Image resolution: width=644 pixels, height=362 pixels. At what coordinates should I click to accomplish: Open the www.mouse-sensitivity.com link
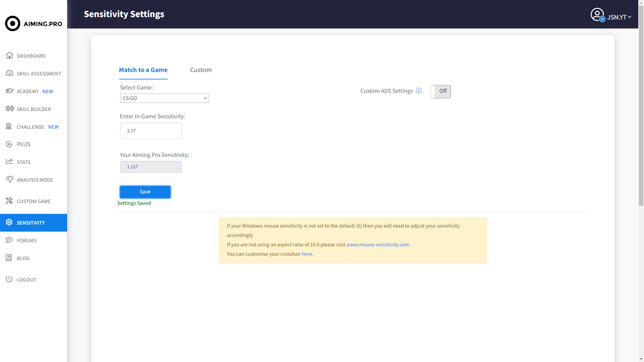coord(378,245)
